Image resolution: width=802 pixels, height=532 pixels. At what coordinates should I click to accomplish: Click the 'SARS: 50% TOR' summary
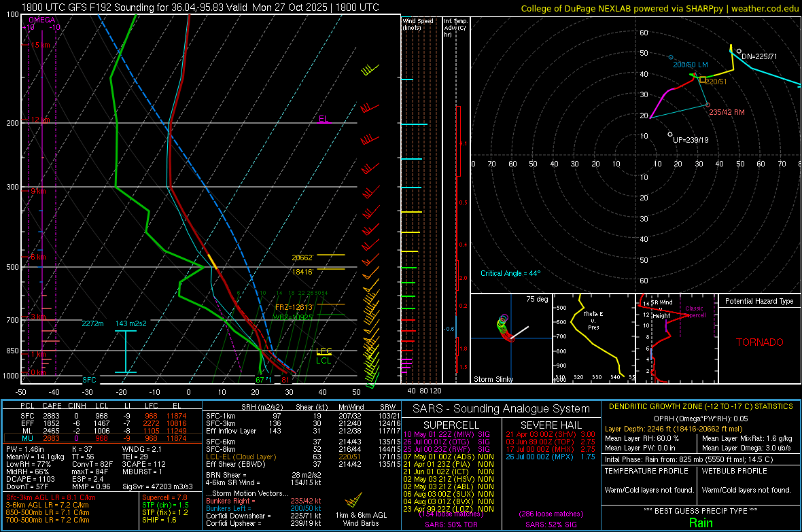coord(451,525)
